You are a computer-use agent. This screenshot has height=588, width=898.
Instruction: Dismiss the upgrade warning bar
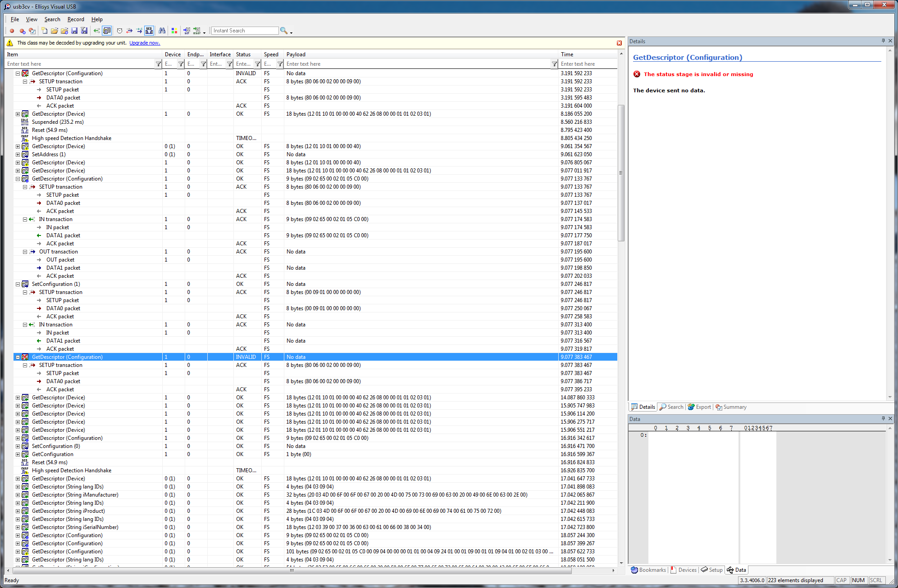click(619, 43)
